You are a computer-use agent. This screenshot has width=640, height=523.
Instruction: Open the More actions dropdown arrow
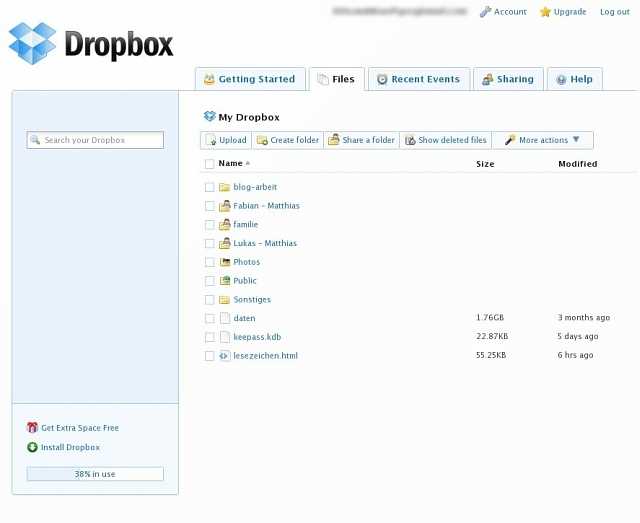click(x=576, y=139)
